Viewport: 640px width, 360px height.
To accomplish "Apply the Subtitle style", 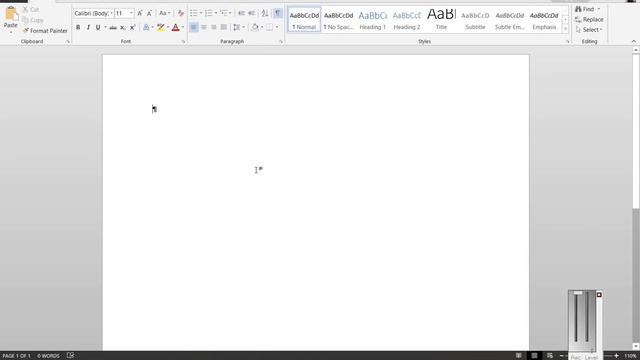I will coord(476,19).
